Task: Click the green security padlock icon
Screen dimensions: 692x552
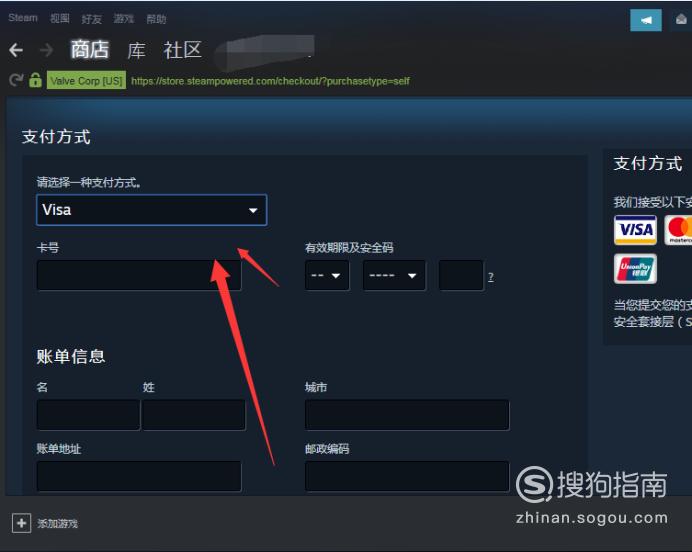Action: tap(35, 80)
